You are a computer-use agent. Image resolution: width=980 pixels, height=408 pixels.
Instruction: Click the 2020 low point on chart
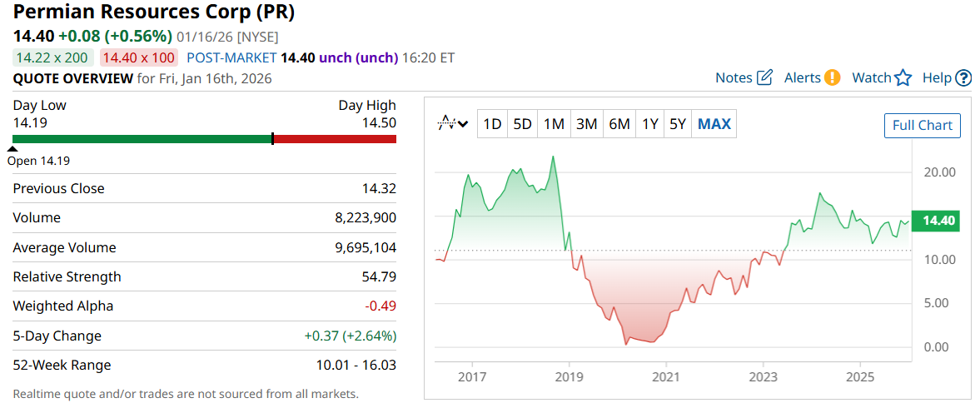626,343
